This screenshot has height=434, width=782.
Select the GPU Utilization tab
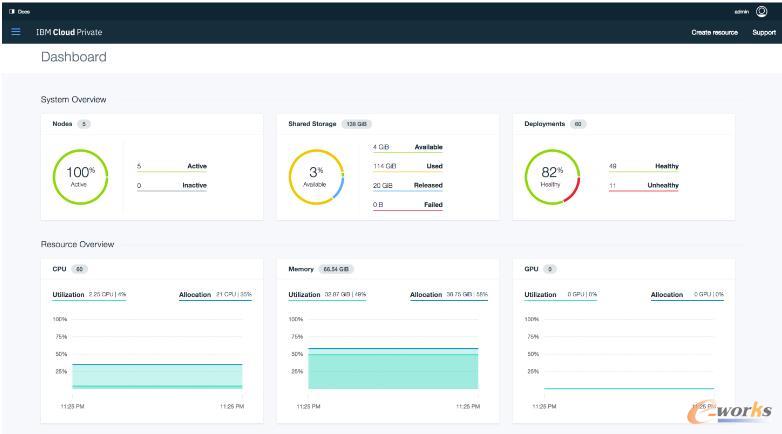click(541, 295)
